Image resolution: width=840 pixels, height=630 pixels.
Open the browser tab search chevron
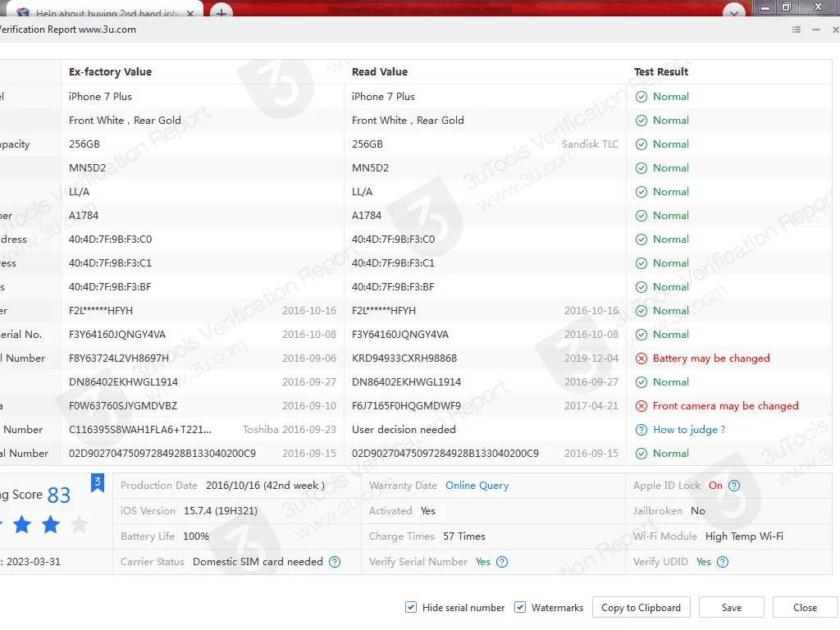pyautogui.click(x=734, y=11)
